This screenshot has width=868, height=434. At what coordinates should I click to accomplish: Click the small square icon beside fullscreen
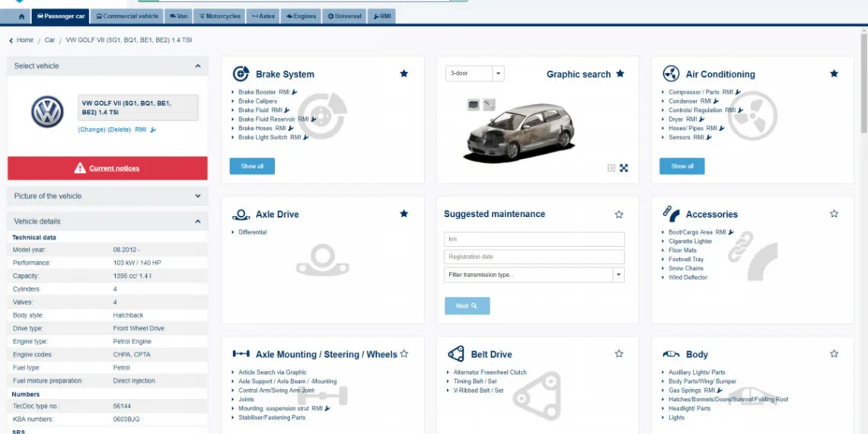coord(611,168)
